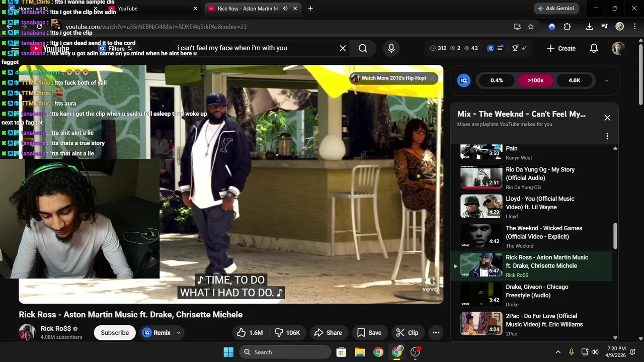Open the vidIQ list icon with blue dot

(501, 48)
